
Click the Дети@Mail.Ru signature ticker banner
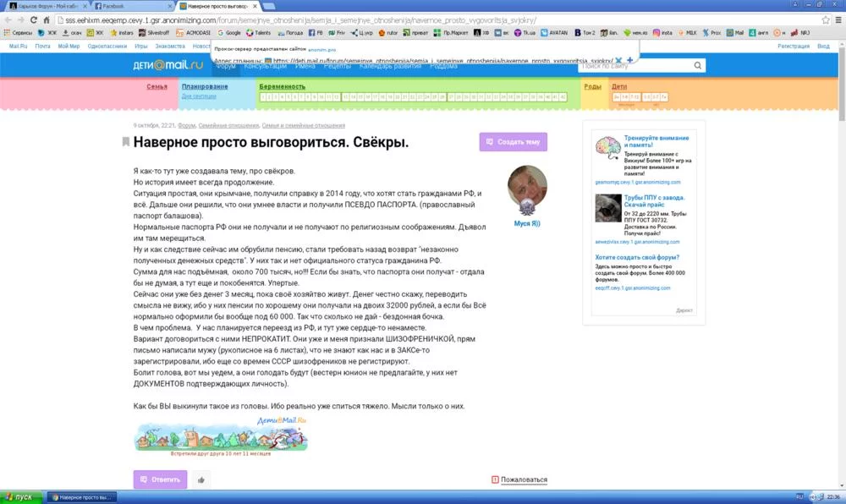[221, 436]
